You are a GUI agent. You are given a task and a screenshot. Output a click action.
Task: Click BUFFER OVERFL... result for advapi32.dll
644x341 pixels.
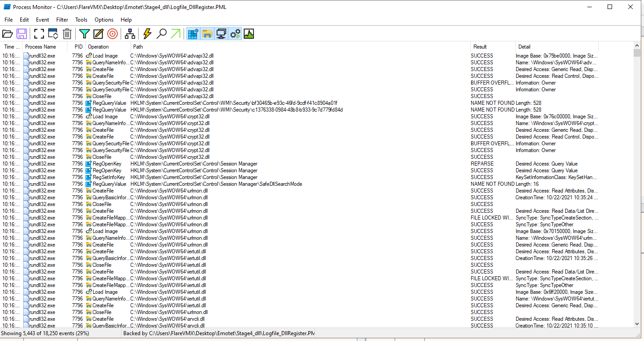[x=492, y=83]
